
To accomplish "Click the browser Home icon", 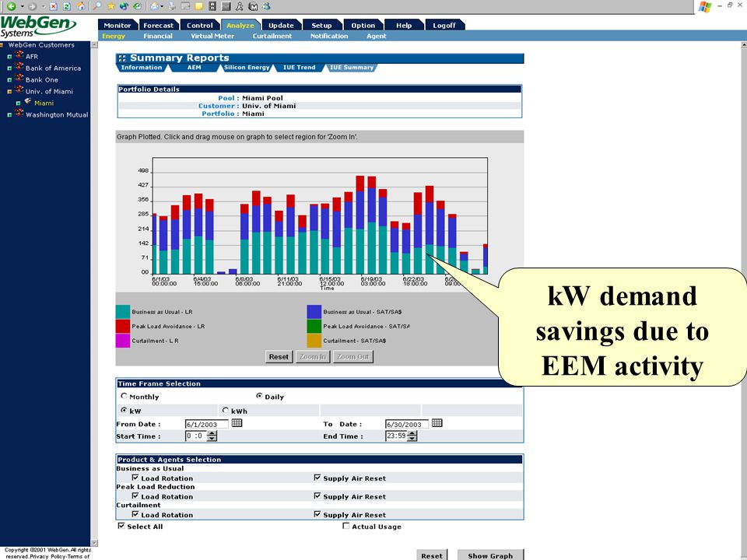I will click(x=81, y=6).
